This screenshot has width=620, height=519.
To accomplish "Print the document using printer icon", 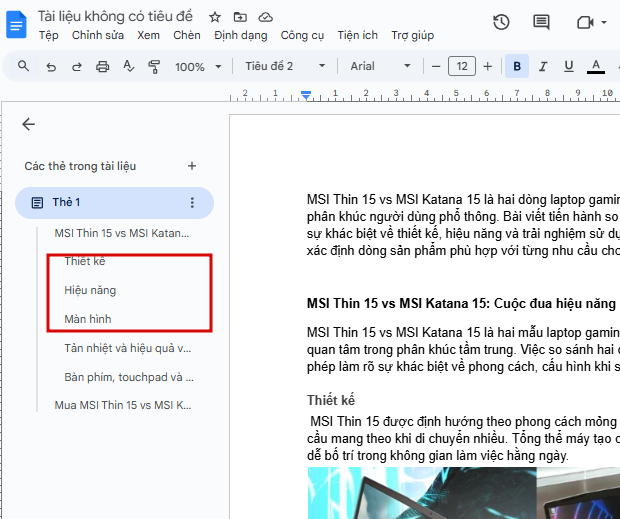I will pyautogui.click(x=102, y=66).
